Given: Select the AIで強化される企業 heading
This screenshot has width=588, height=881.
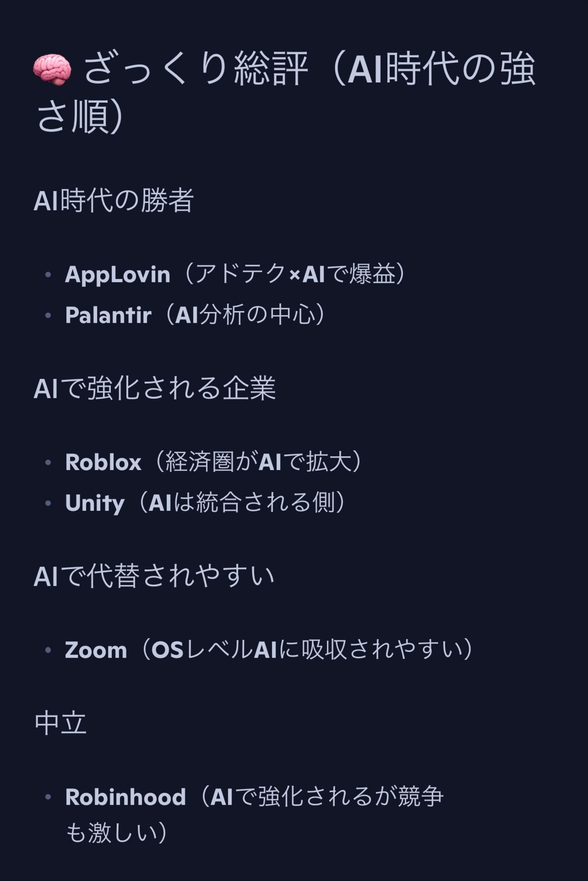Looking at the screenshot, I should 155,388.
